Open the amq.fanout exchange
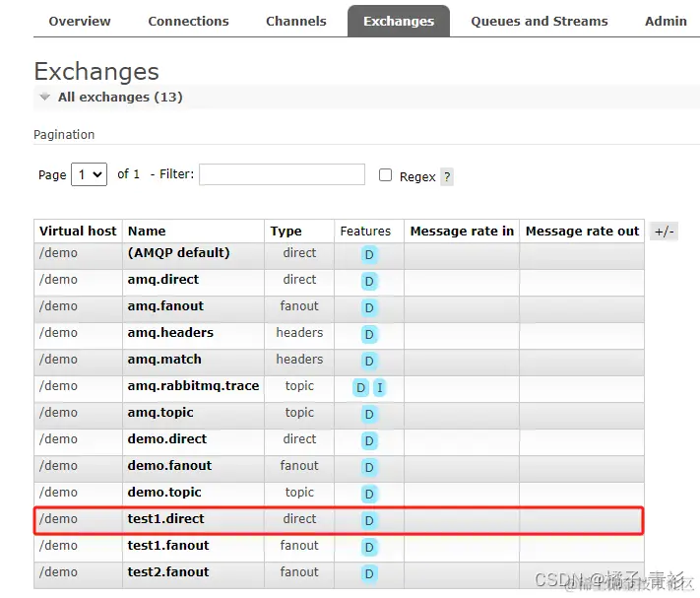This screenshot has width=700, height=598. [x=165, y=306]
